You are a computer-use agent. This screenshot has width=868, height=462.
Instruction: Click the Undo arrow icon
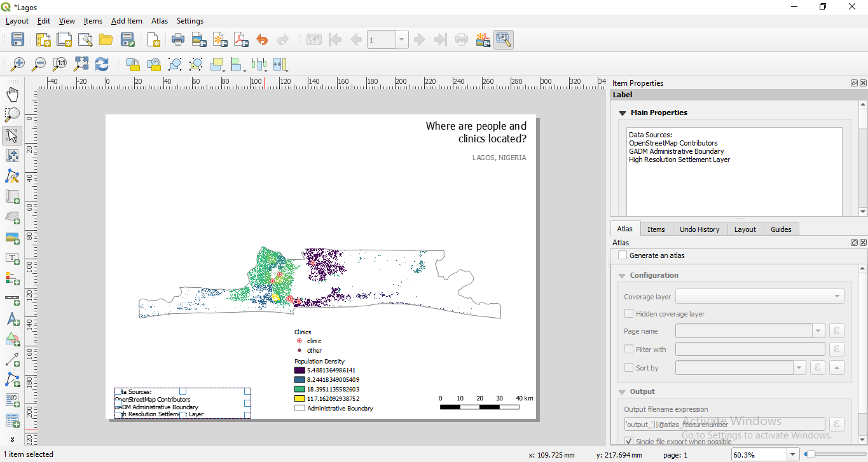click(x=262, y=40)
